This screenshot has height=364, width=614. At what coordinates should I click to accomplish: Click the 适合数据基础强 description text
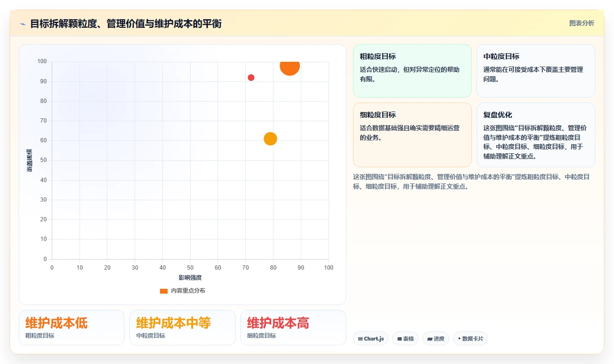coord(409,133)
